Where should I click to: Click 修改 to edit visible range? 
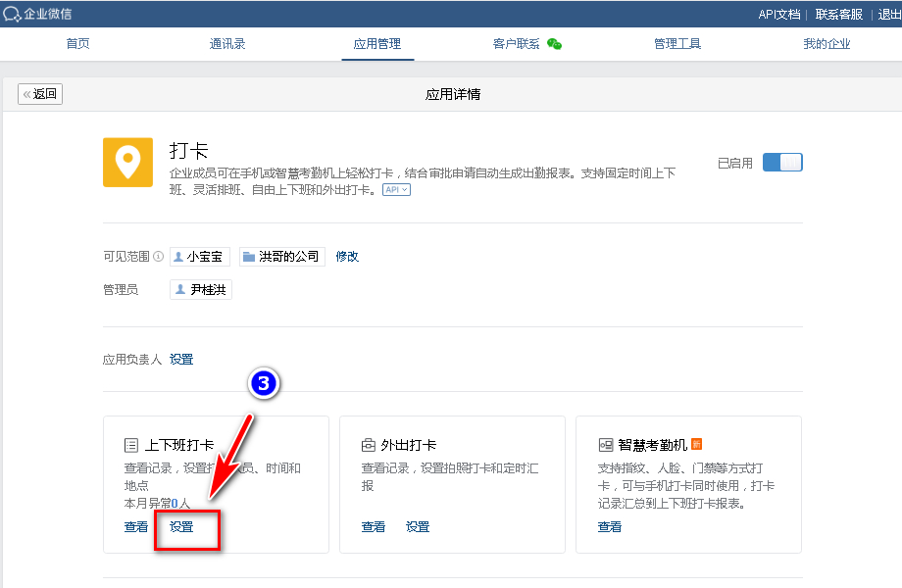(x=347, y=257)
